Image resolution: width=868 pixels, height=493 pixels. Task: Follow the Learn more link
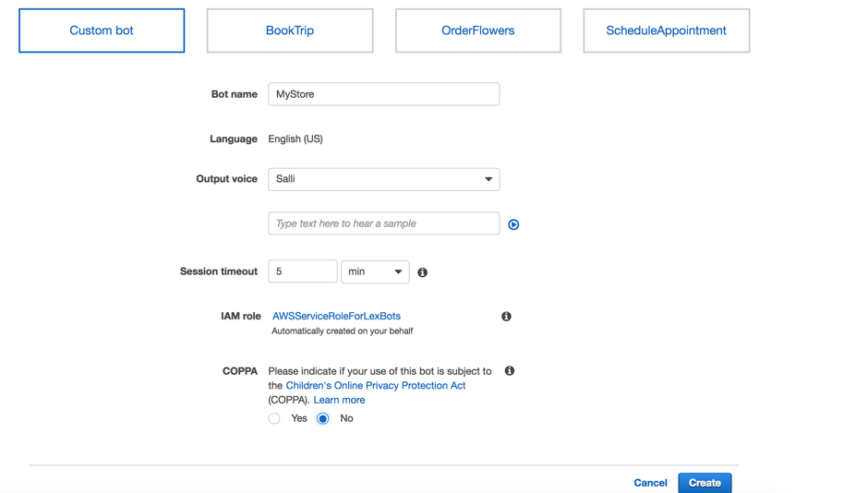pyautogui.click(x=339, y=400)
